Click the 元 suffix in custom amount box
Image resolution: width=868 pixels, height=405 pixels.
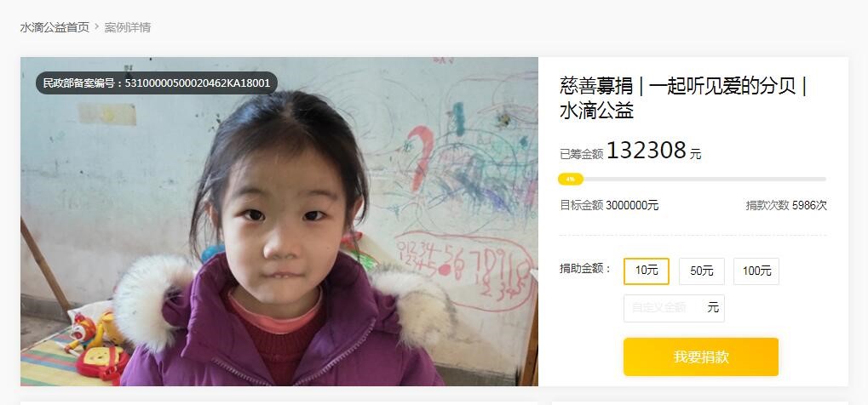[x=713, y=308]
